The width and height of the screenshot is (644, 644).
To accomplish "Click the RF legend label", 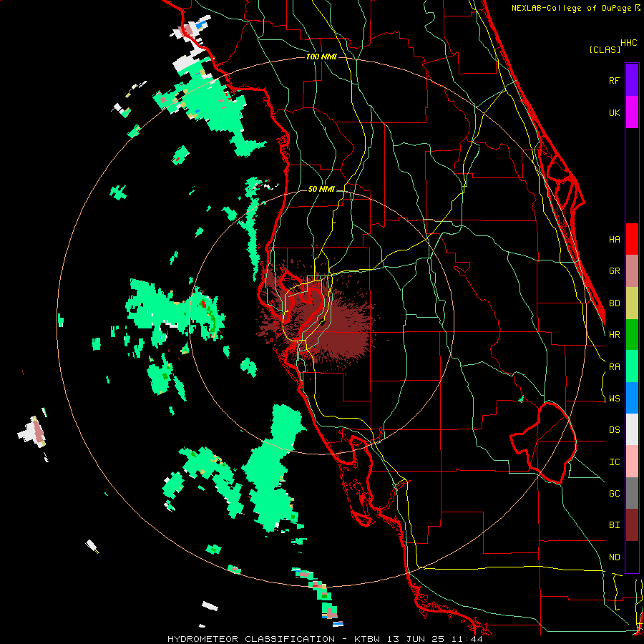I will [x=614, y=80].
